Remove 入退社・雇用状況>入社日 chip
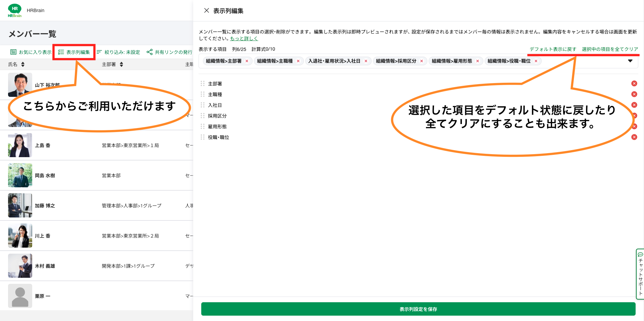This screenshot has height=321, width=644. [366, 61]
